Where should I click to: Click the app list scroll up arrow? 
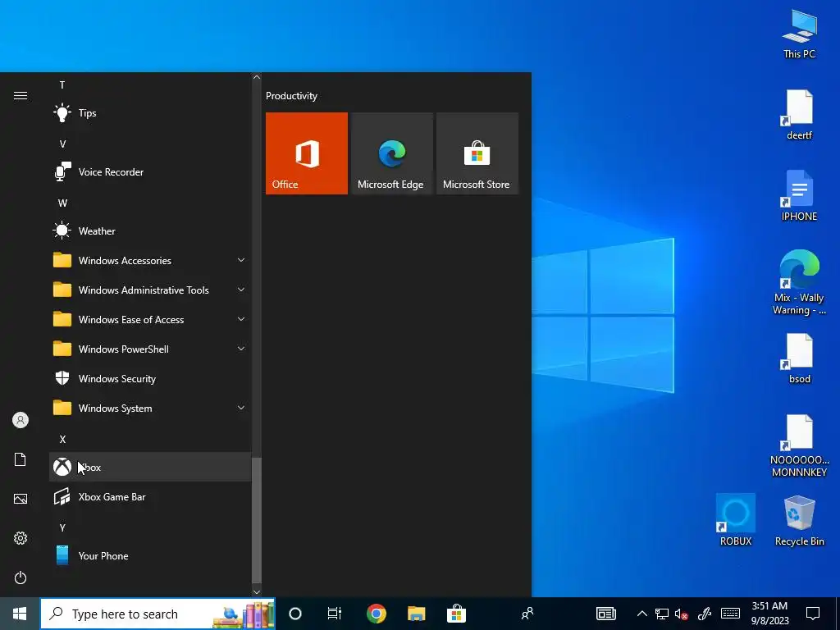[257, 77]
